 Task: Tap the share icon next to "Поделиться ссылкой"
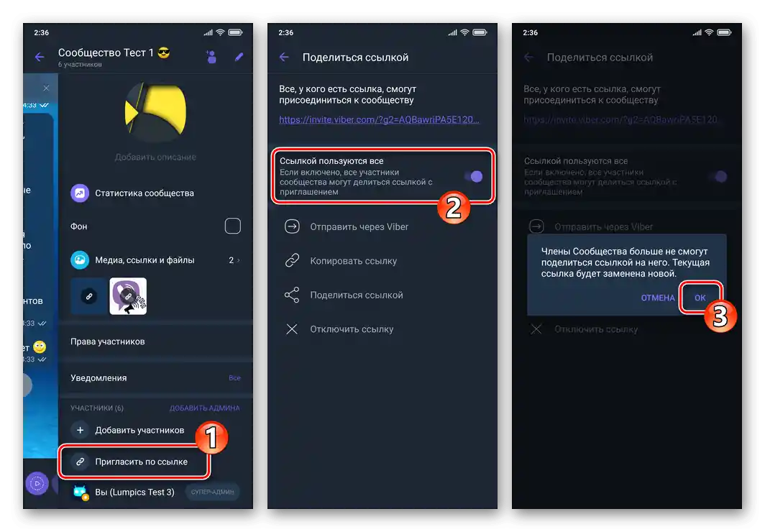point(292,294)
